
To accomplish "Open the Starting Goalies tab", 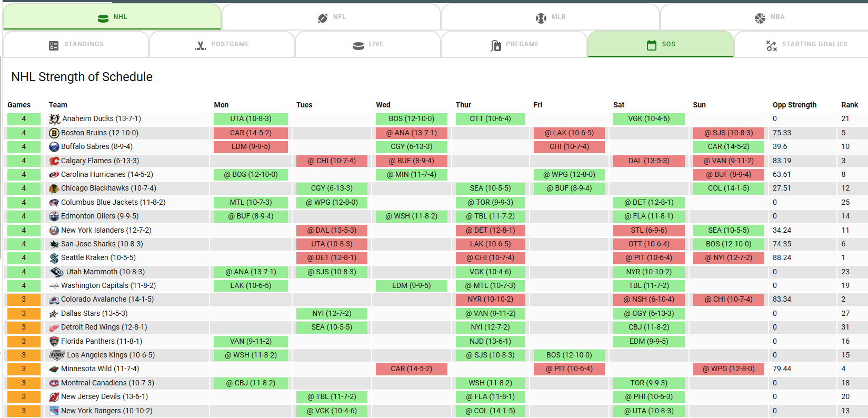I will [x=806, y=45].
